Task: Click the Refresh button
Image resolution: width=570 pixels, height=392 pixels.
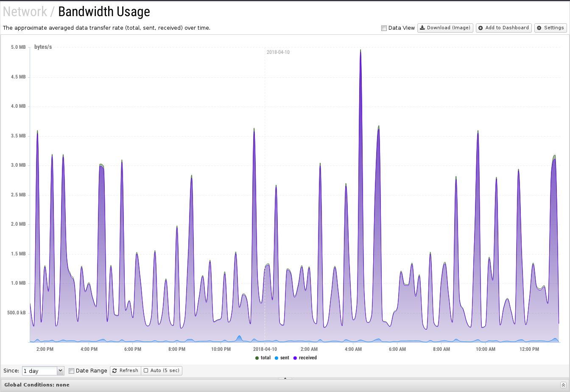Action: [x=126, y=371]
